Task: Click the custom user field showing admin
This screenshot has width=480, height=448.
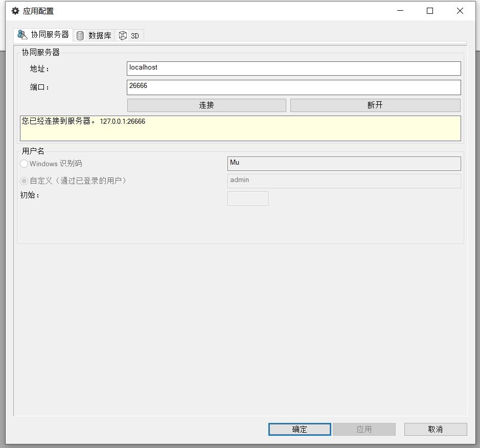Action: (x=344, y=181)
